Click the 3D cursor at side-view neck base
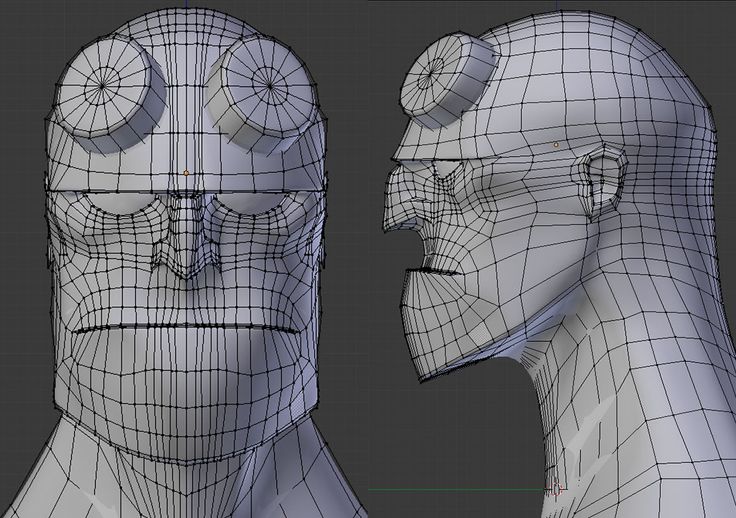Image resolution: width=736 pixels, height=518 pixels. coord(556,489)
